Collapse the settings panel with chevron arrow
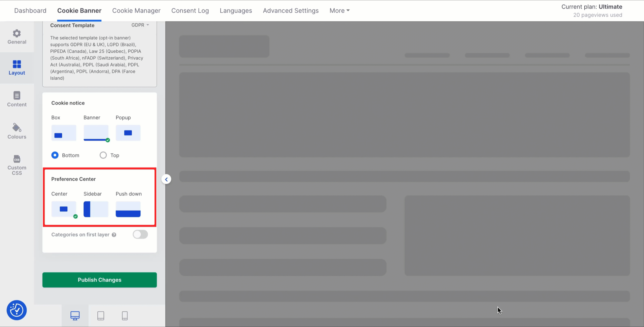 (x=166, y=179)
